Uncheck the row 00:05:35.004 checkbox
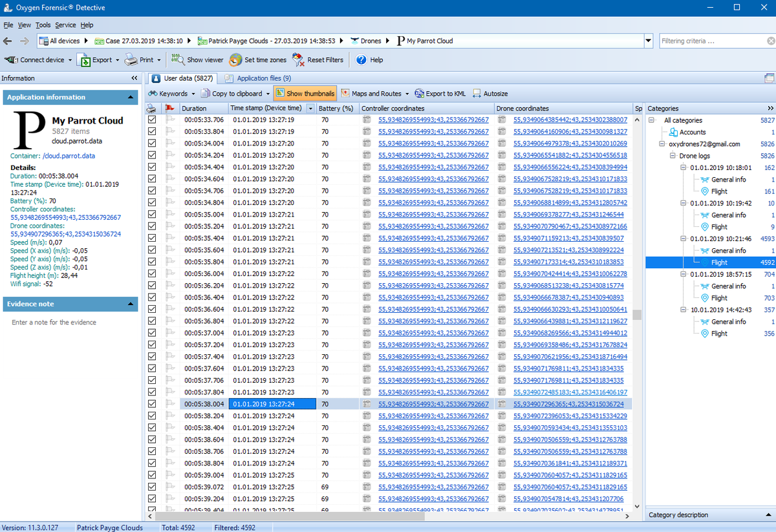The width and height of the screenshot is (776, 532). pos(152,215)
